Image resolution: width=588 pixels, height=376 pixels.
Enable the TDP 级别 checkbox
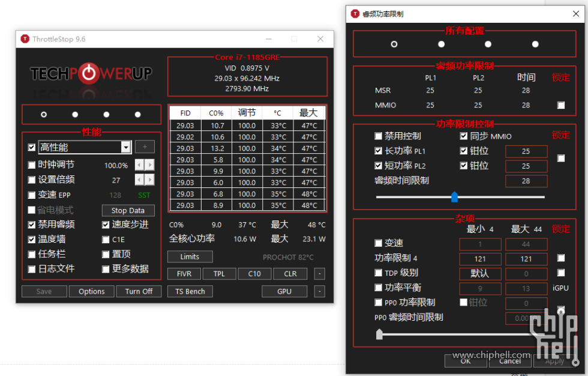coord(378,273)
